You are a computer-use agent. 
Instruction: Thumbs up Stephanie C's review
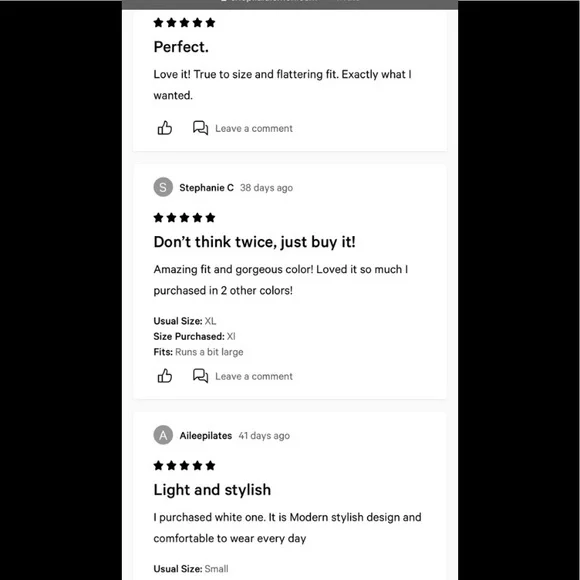coord(165,376)
